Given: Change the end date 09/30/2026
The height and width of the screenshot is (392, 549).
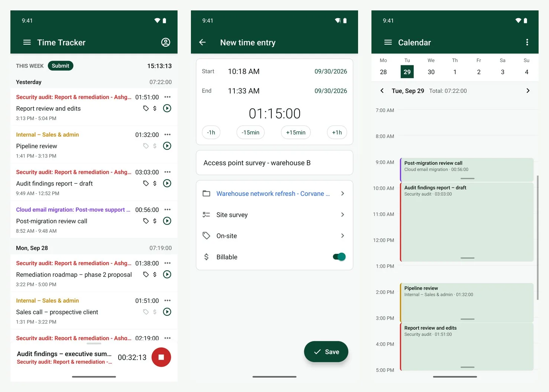Looking at the screenshot, I should coord(331,91).
